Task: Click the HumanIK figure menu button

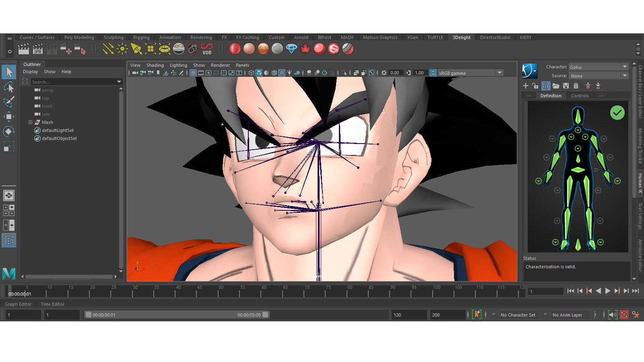Action: pyautogui.click(x=530, y=71)
